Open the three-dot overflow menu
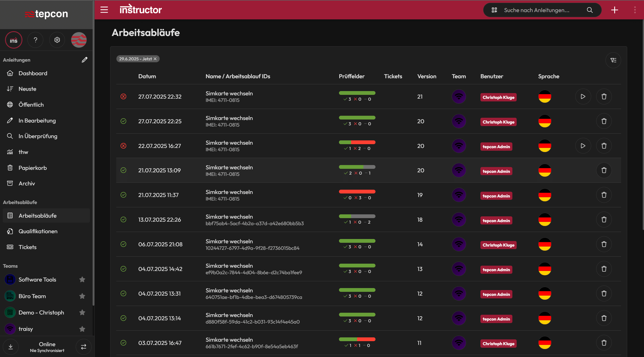 635,10
